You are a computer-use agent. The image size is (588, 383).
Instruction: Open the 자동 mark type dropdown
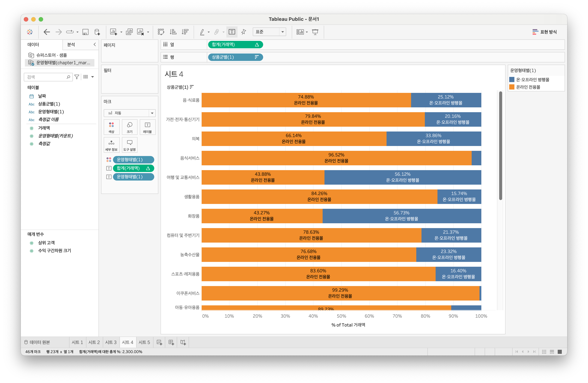point(130,113)
